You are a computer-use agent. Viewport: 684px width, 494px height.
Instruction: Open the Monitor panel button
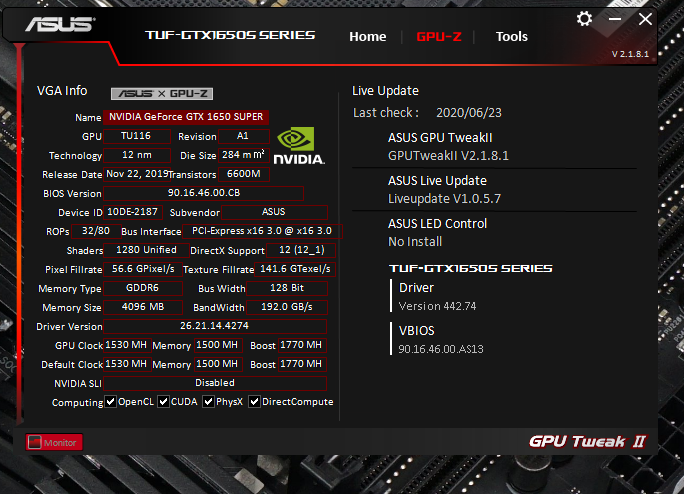pos(54,443)
